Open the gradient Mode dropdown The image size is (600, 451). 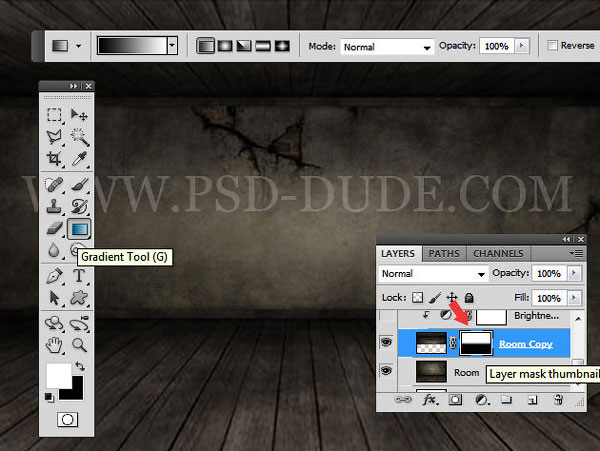click(387, 46)
